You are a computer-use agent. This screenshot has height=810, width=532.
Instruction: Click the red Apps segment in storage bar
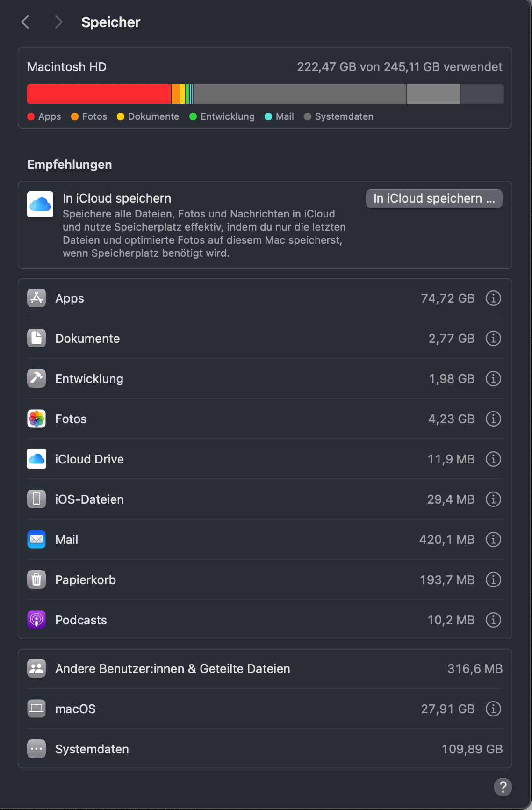(99, 94)
